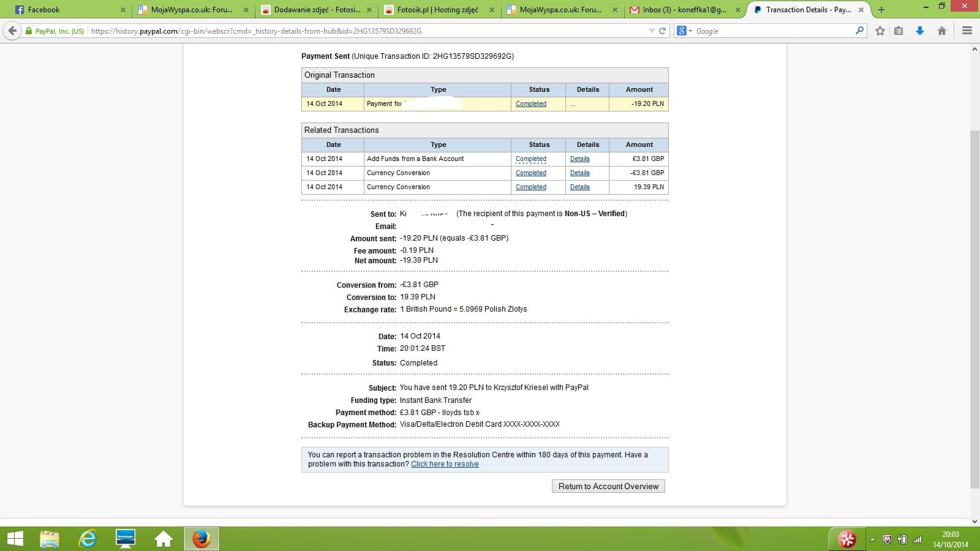
Task: Click the battery power tray icon
Action: pyautogui.click(x=902, y=539)
